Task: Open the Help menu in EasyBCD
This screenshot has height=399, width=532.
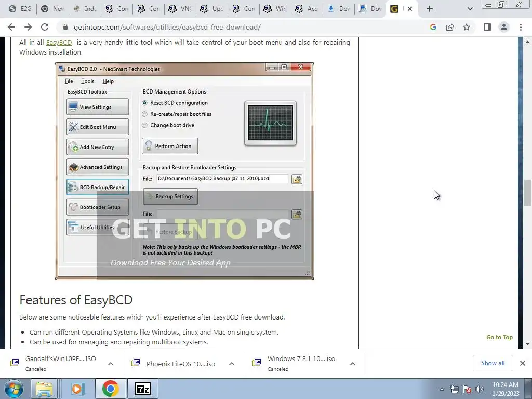Action: pos(108,81)
